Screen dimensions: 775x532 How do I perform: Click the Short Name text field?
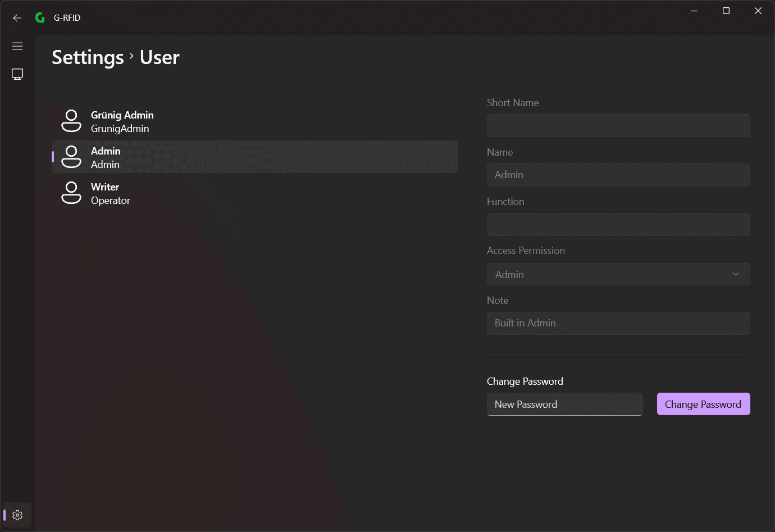[x=618, y=125]
